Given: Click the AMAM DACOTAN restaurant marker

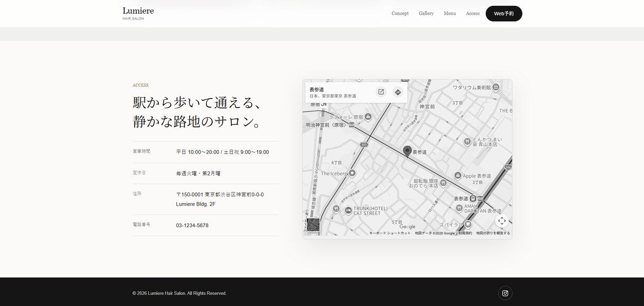Looking at the screenshot, I should (x=459, y=208).
